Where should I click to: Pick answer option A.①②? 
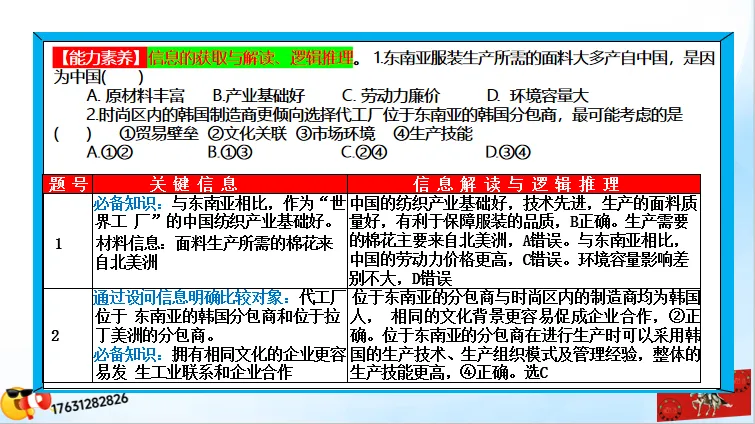[x=110, y=152]
